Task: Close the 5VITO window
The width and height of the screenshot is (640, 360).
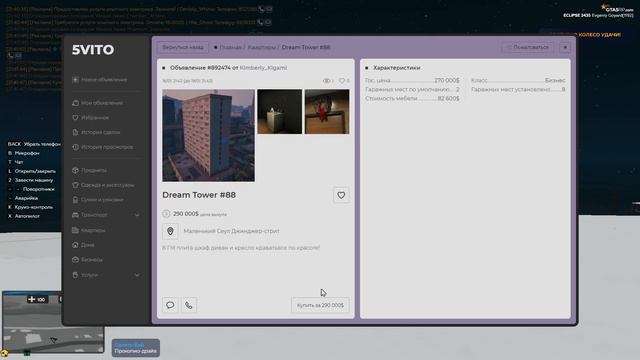Action: (565, 47)
